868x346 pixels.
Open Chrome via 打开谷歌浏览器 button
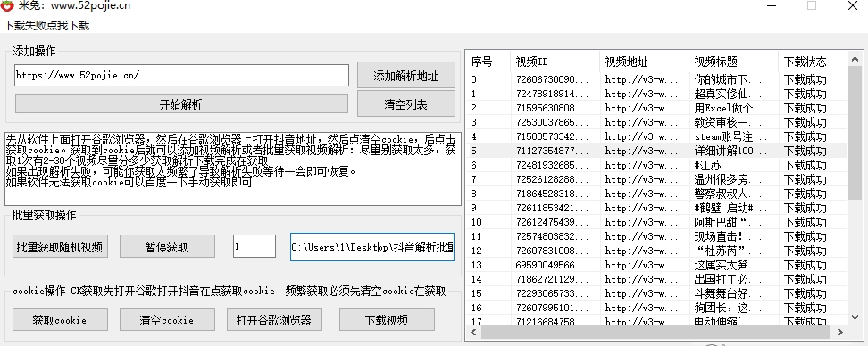(274, 319)
